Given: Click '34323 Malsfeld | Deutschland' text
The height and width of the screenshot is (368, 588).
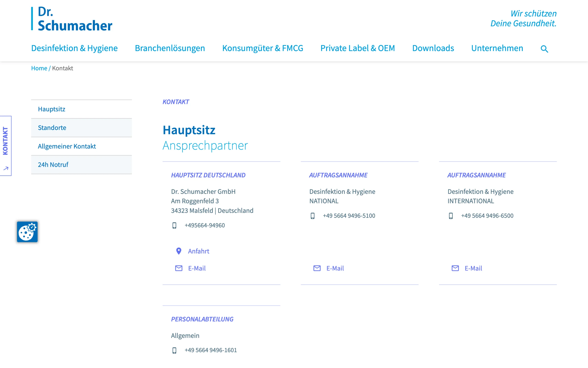Looking at the screenshot, I should pyautogui.click(x=212, y=210).
